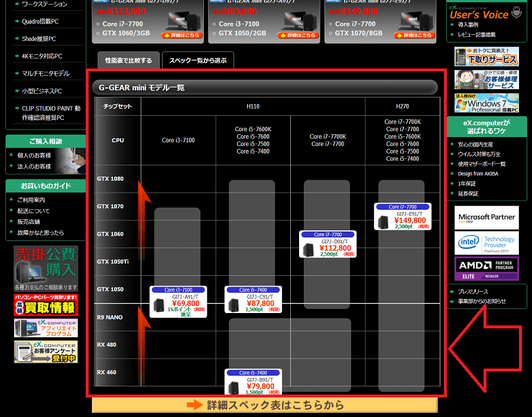Click the GTX 1050 row label
Image resolution: width=532 pixels, height=417 pixels.
[110, 289]
